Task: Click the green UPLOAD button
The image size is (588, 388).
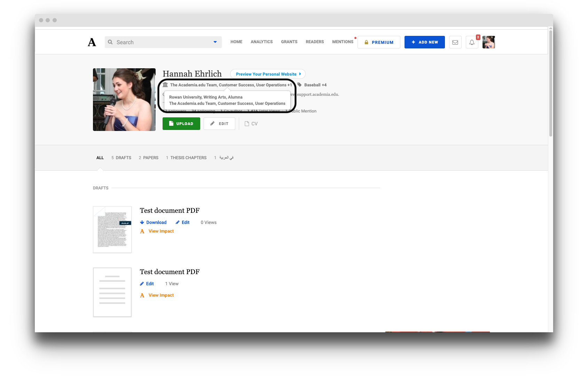Action: pos(181,124)
